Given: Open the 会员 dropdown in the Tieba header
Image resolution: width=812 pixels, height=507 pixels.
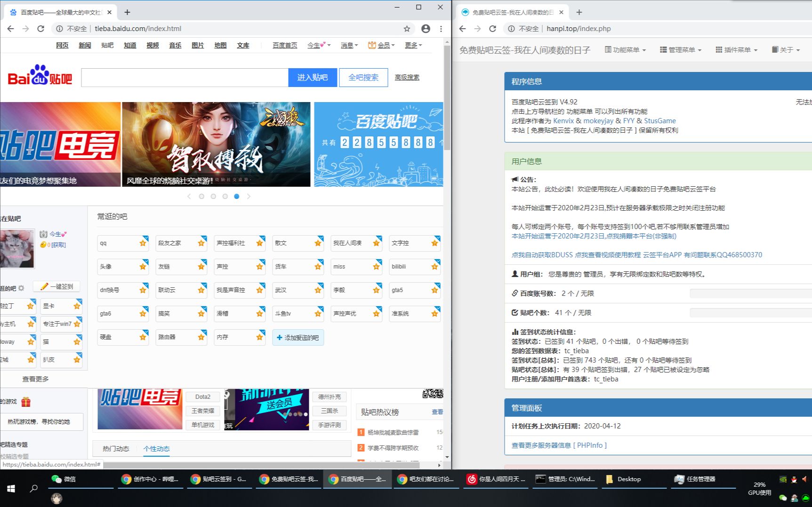Looking at the screenshot, I should coord(381,45).
